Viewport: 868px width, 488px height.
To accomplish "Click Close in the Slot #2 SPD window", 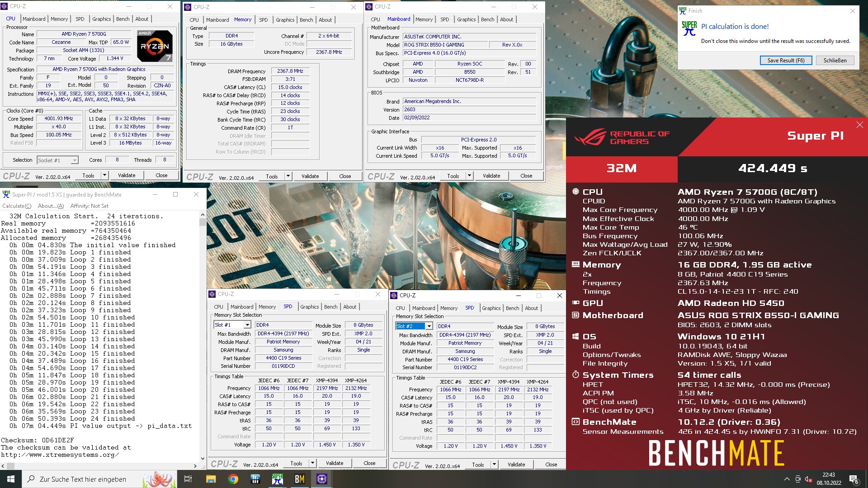I will [551, 465].
